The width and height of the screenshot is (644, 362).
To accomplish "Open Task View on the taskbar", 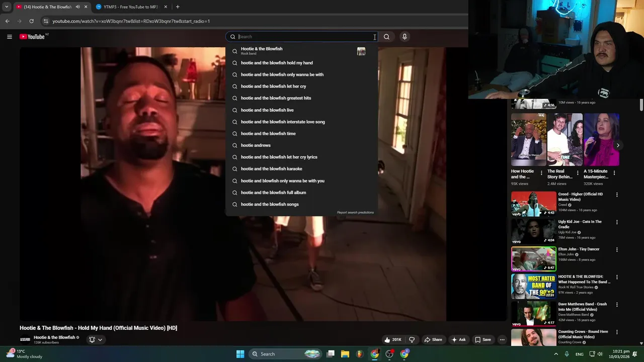I will 331,354.
